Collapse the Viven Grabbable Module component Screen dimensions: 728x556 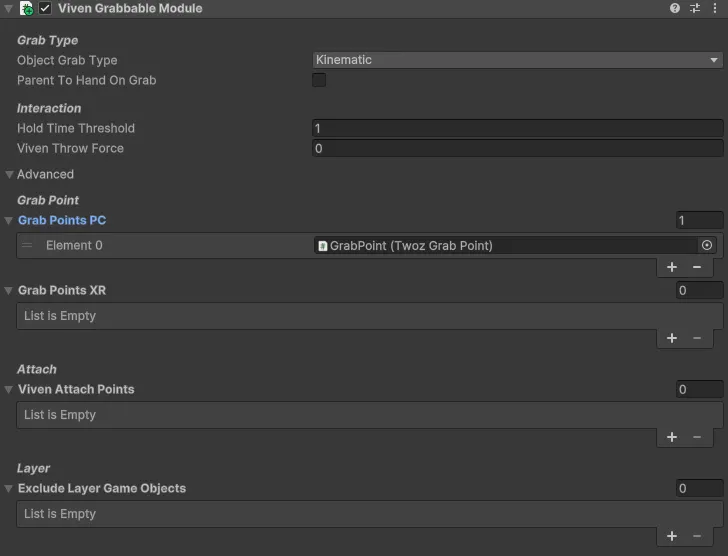pyautogui.click(x=8, y=8)
